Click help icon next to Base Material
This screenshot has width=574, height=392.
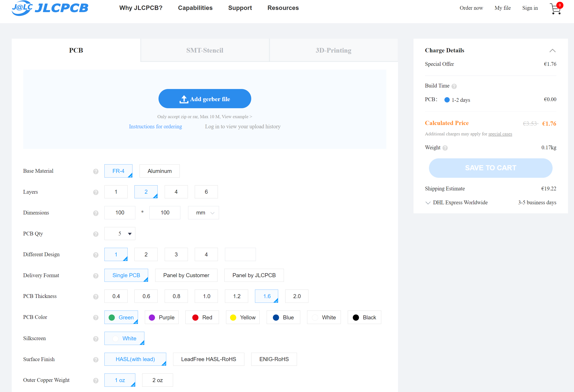coord(96,171)
